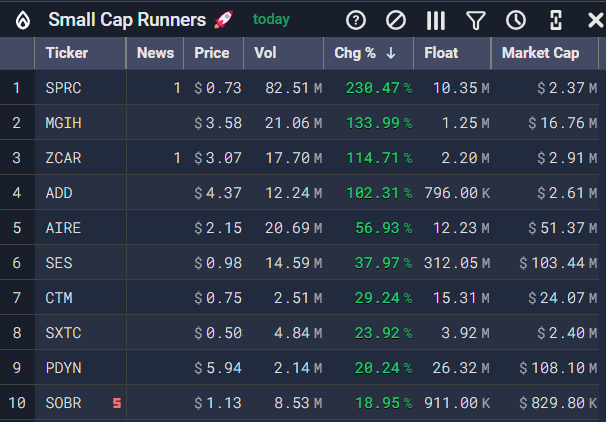Click row number 8 cell

17,333
